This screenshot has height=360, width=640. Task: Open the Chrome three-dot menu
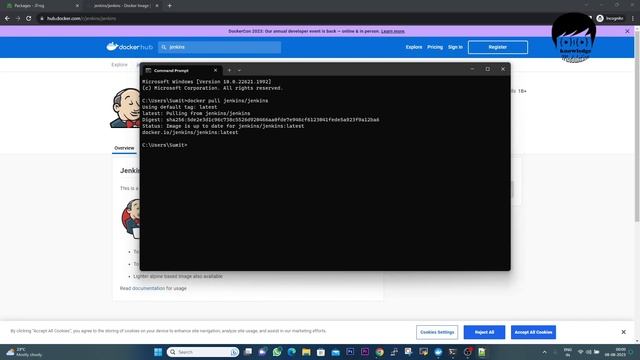tap(633, 18)
